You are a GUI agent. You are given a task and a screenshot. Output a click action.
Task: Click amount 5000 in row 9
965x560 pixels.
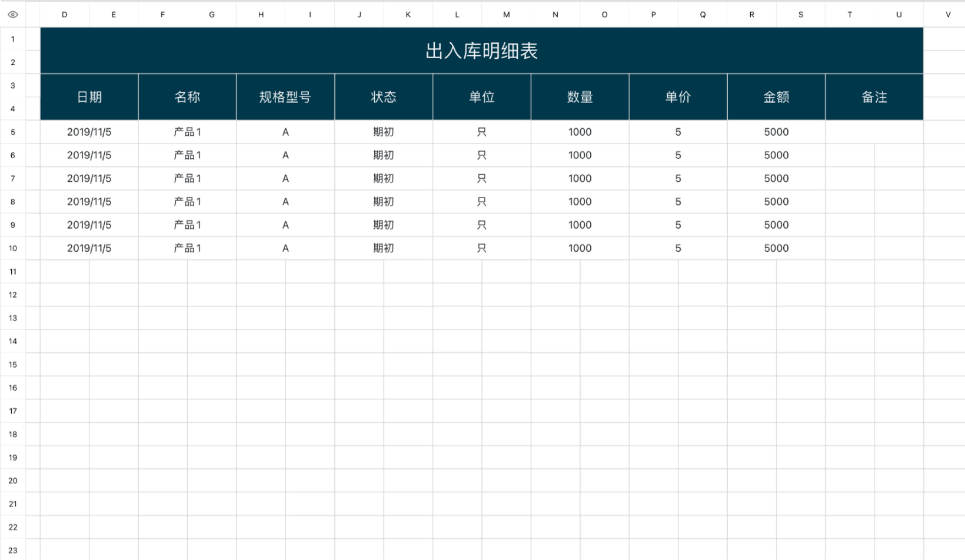click(x=776, y=225)
